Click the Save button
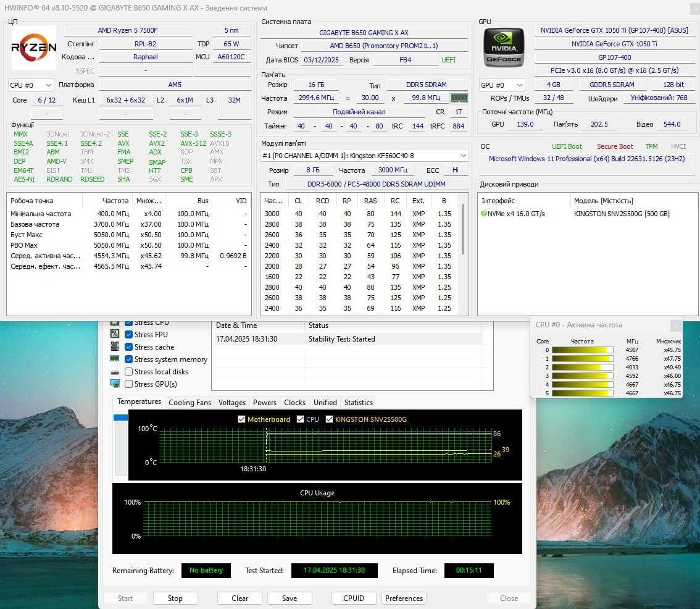The width and height of the screenshot is (700, 609). tap(290, 598)
